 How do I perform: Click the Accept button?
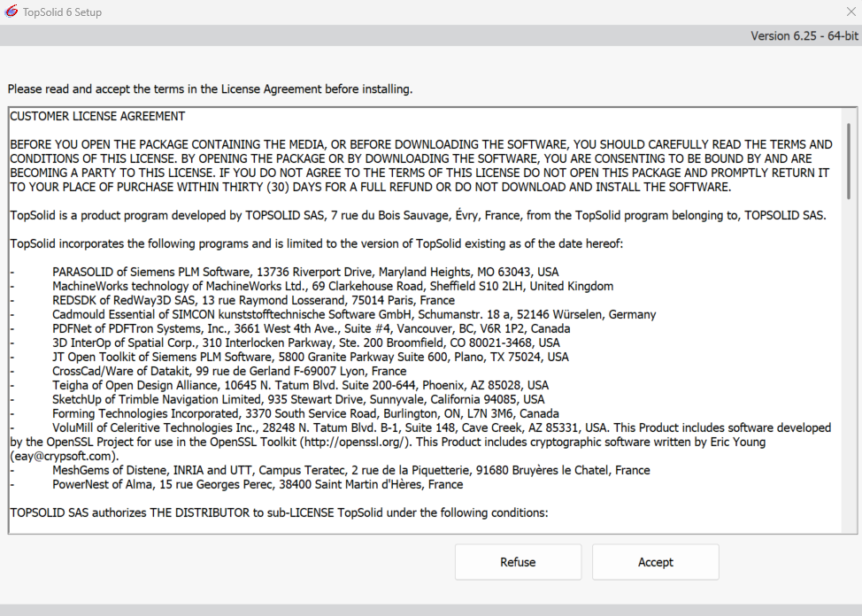655,562
